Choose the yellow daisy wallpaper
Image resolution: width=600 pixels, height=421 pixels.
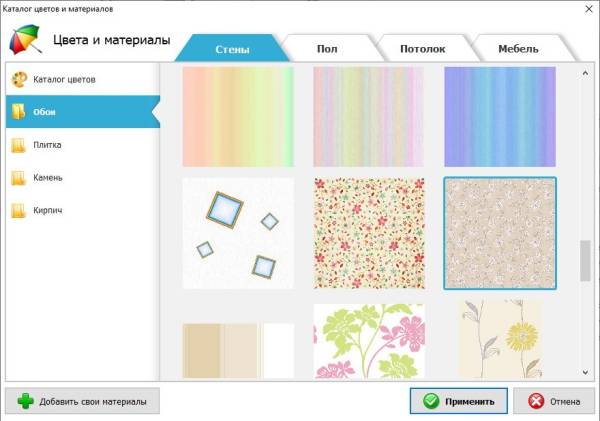coord(501,339)
